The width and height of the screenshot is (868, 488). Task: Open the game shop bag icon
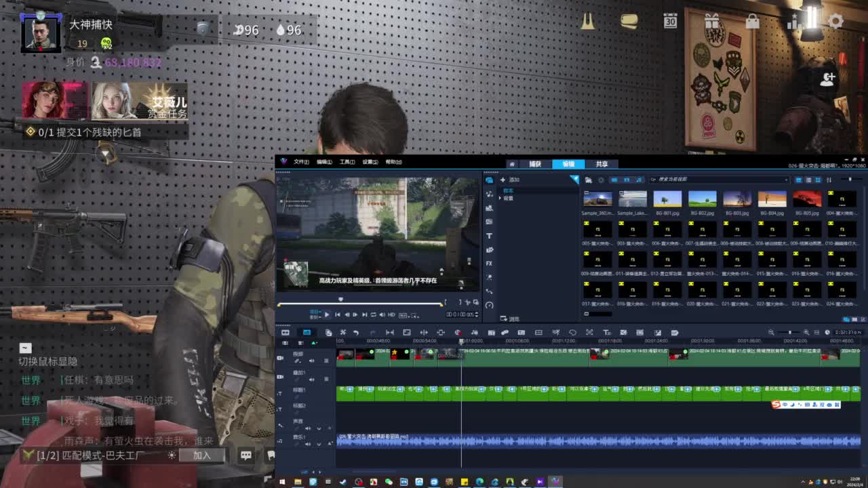coord(753,21)
